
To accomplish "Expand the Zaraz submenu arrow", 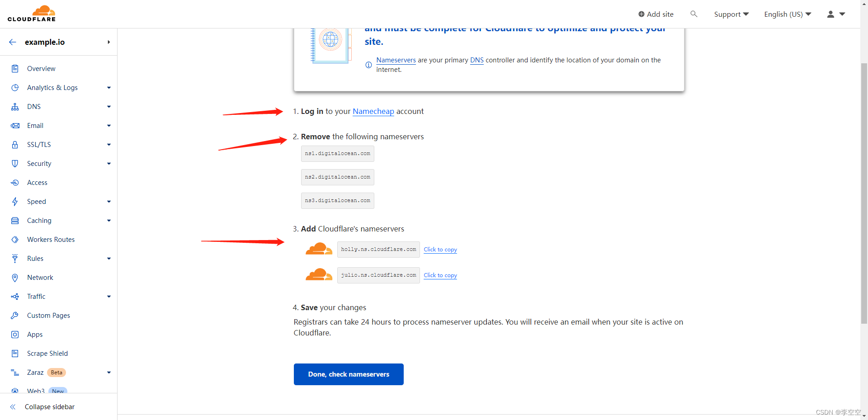I will [109, 373].
